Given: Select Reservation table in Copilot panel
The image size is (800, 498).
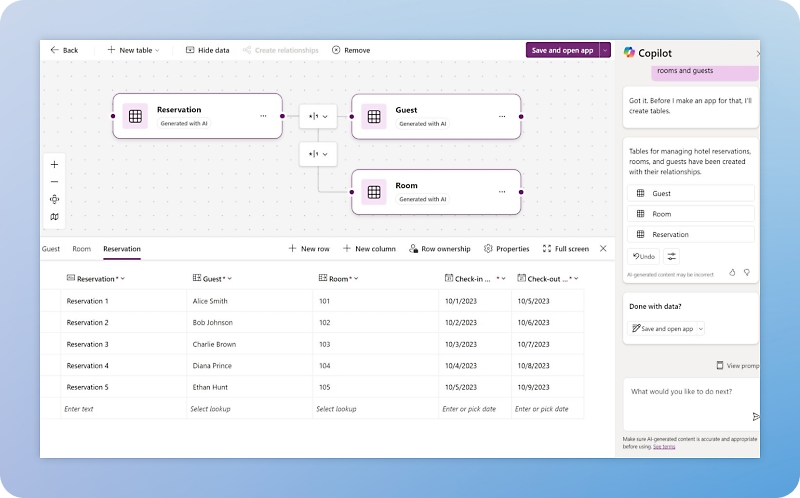Looking at the screenshot, I should tap(691, 234).
